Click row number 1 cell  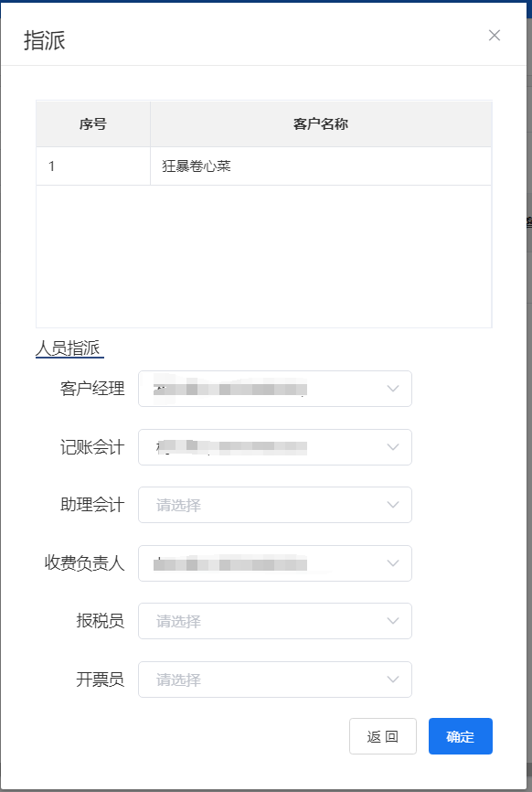[x=93, y=166]
